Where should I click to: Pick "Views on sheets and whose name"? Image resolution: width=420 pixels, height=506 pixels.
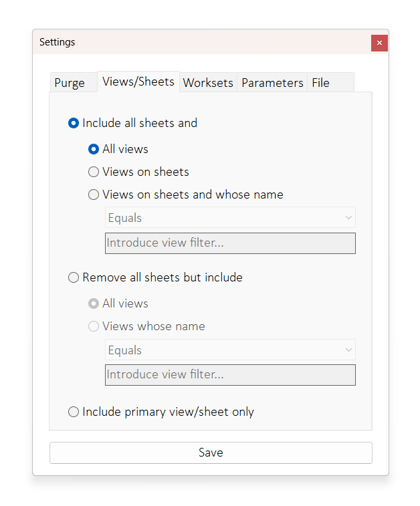[94, 195]
